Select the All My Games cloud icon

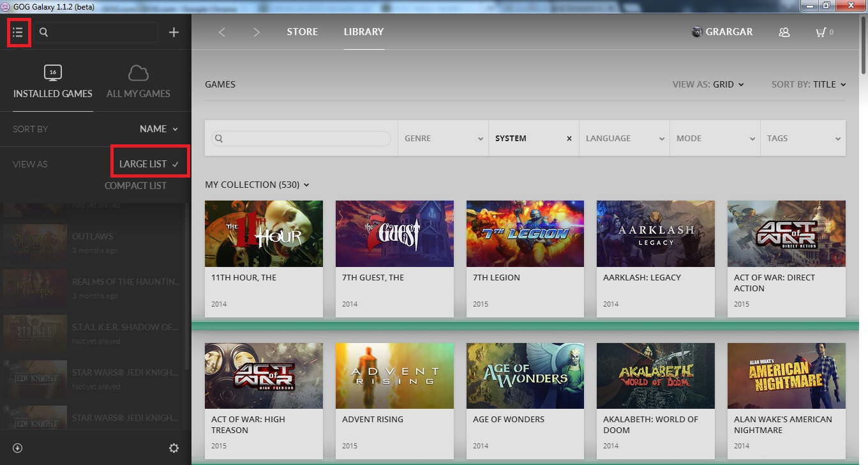(138, 72)
